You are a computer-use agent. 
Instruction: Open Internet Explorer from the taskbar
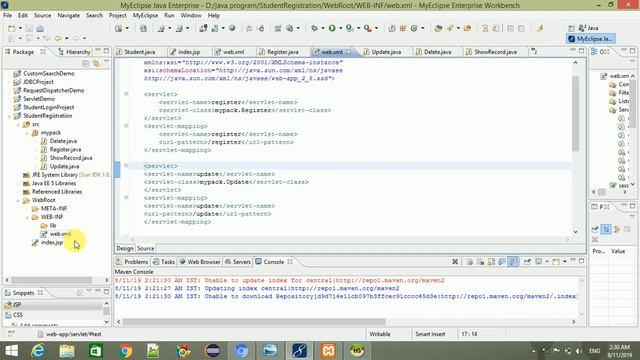coord(38,351)
